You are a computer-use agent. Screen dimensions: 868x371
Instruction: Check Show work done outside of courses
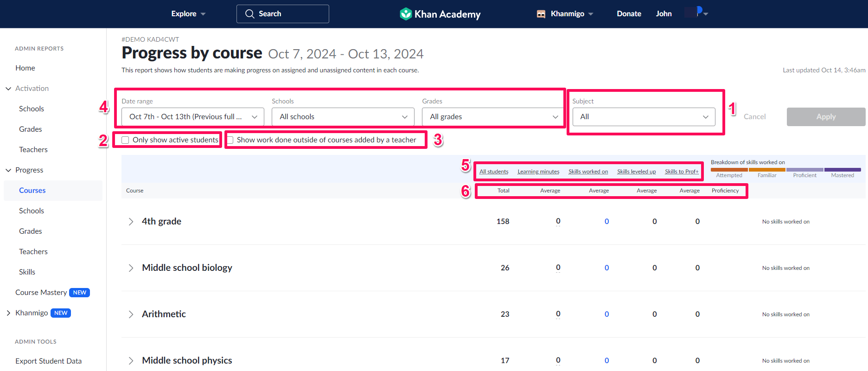pyautogui.click(x=230, y=140)
